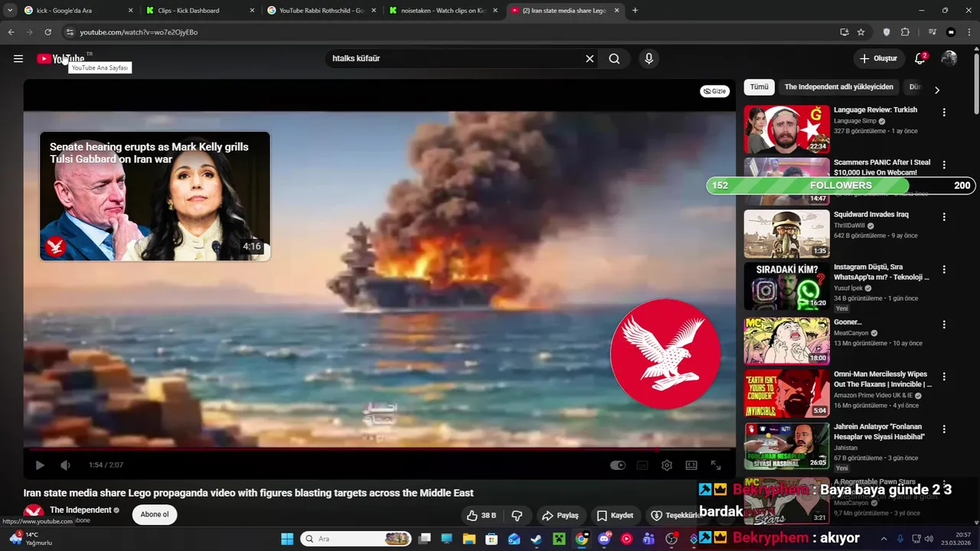
Task: Open Squidward Invades Iraq video title
Action: coord(871,215)
